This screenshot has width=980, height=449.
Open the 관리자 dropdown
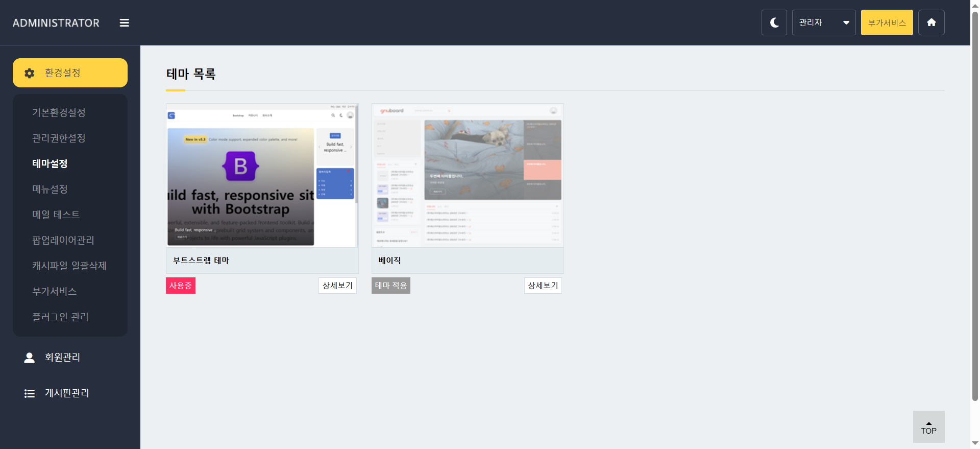coord(823,22)
